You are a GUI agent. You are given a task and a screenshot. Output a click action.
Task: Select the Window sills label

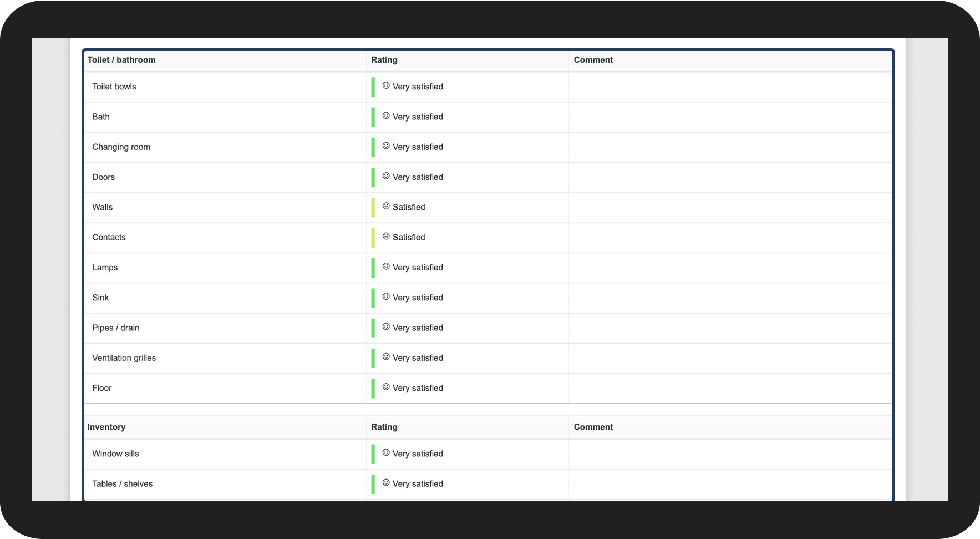(116, 454)
